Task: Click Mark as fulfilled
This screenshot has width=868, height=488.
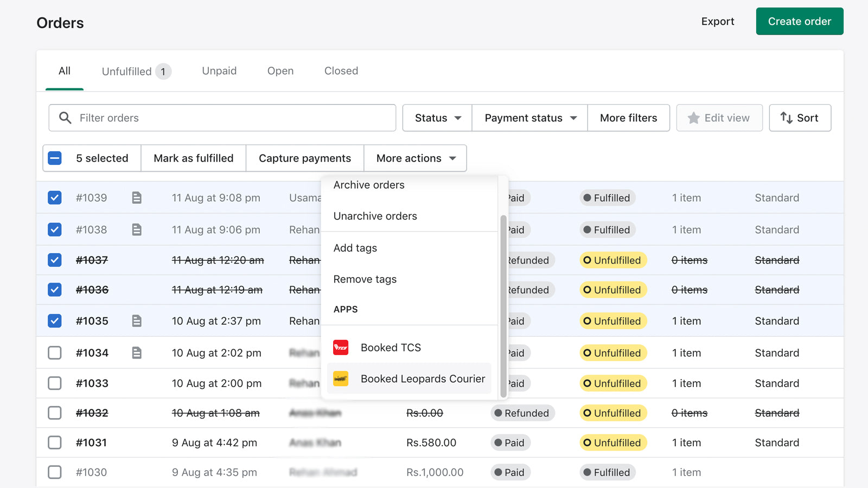Action: (193, 158)
